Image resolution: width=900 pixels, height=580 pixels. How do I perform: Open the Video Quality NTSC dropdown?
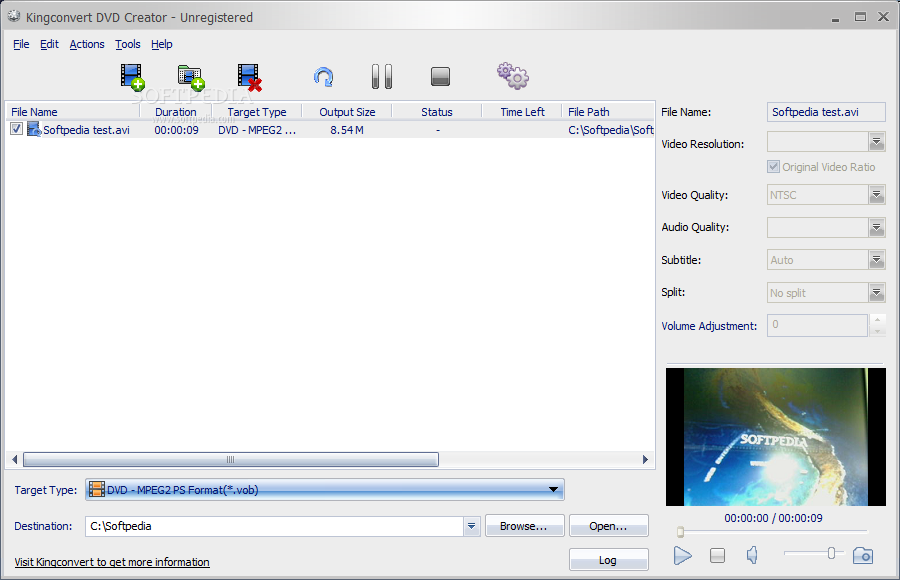coord(876,195)
